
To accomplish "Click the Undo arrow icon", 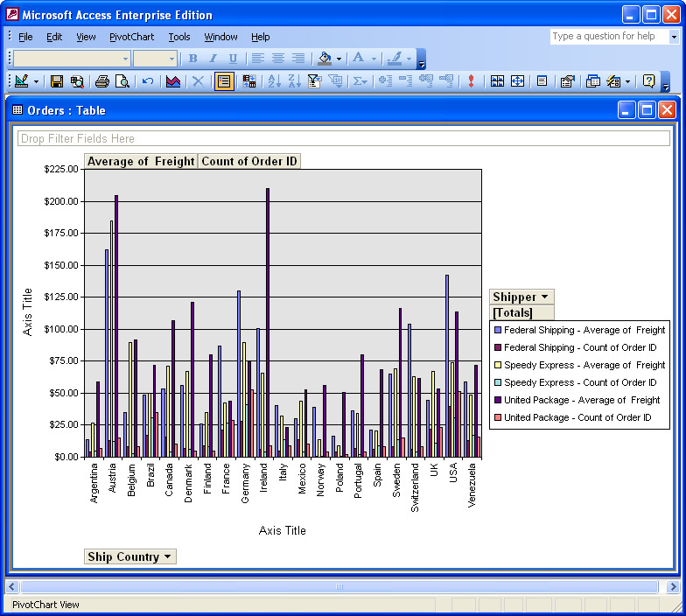I will pyautogui.click(x=148, y=81).
